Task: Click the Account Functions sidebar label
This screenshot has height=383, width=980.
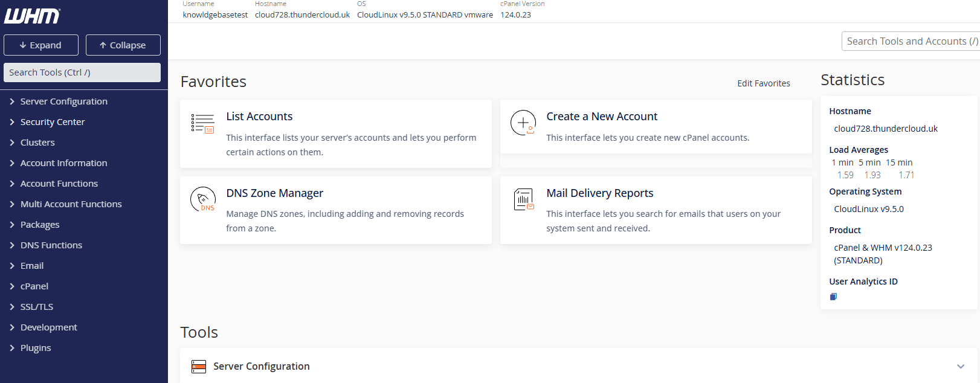Action: tap(59, 184)
